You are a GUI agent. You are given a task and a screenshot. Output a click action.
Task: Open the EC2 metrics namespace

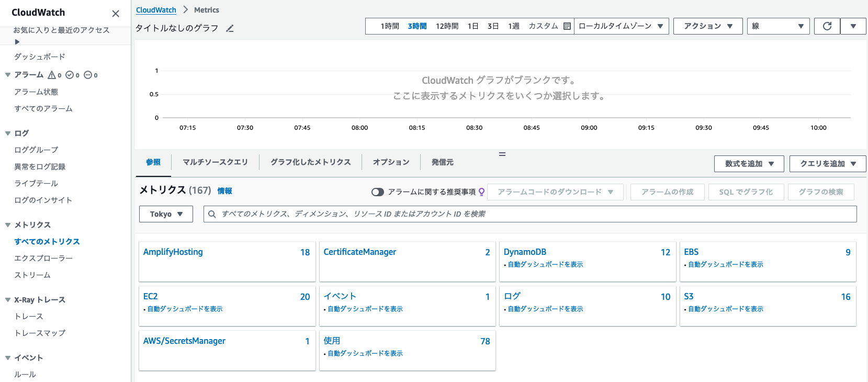coord(150,297)
